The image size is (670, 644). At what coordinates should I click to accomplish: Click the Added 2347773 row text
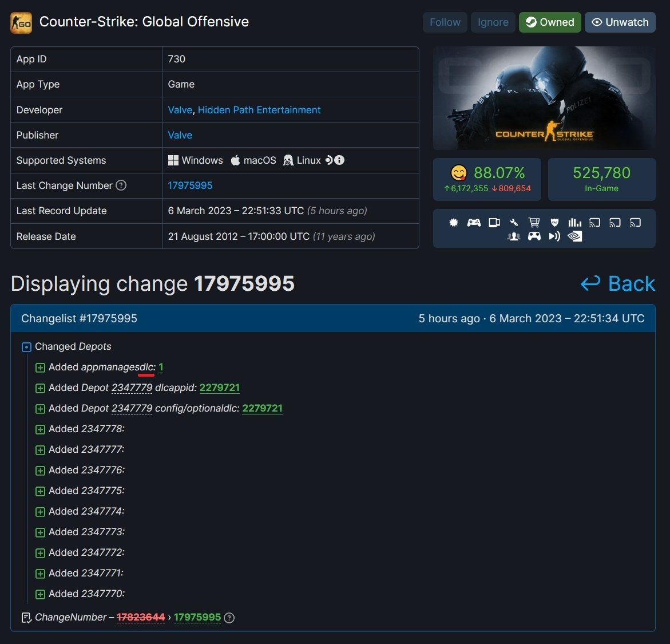[x=87, y=531]
